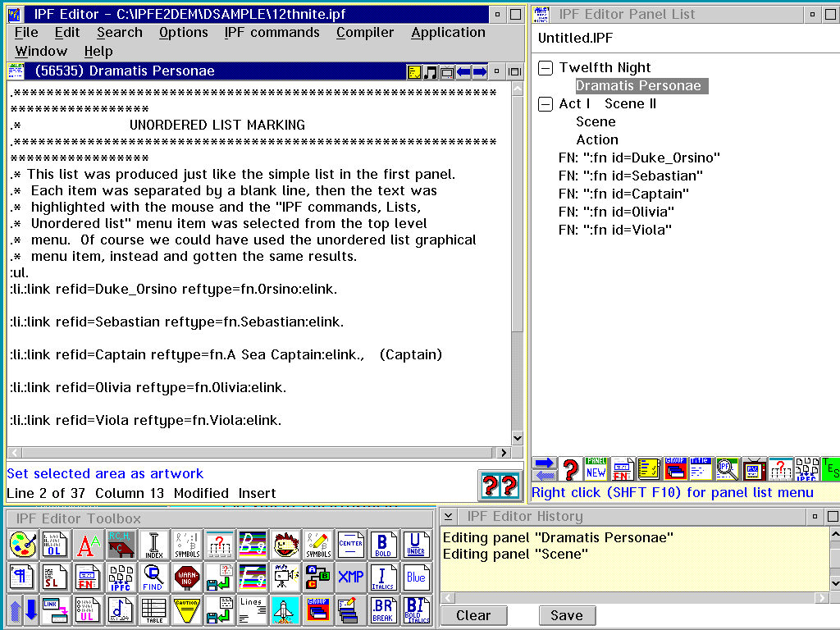Click the Panel New icon in Panel List
The height and width of the screenshot is (630, 840).
[596, 468]
